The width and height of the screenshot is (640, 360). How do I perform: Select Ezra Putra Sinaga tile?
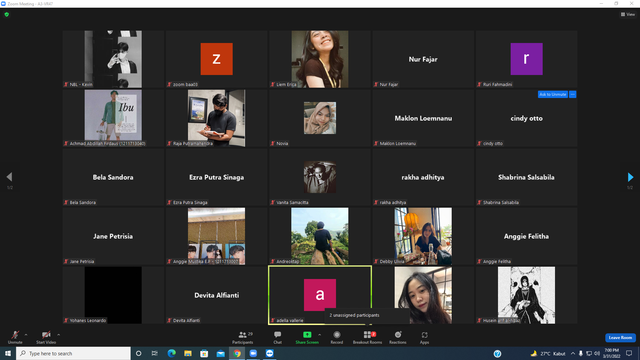point(217,177)
